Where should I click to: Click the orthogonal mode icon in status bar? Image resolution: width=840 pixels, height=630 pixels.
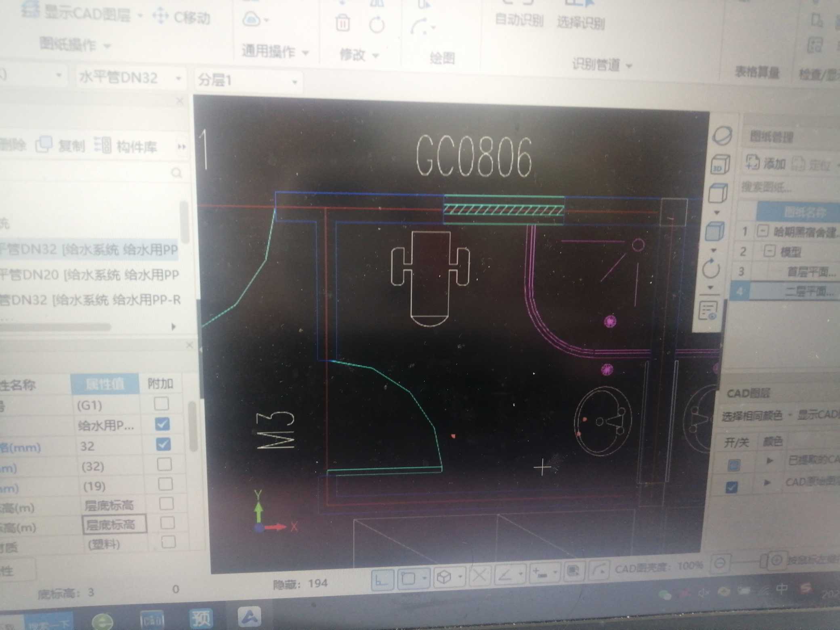click(382, 580)
